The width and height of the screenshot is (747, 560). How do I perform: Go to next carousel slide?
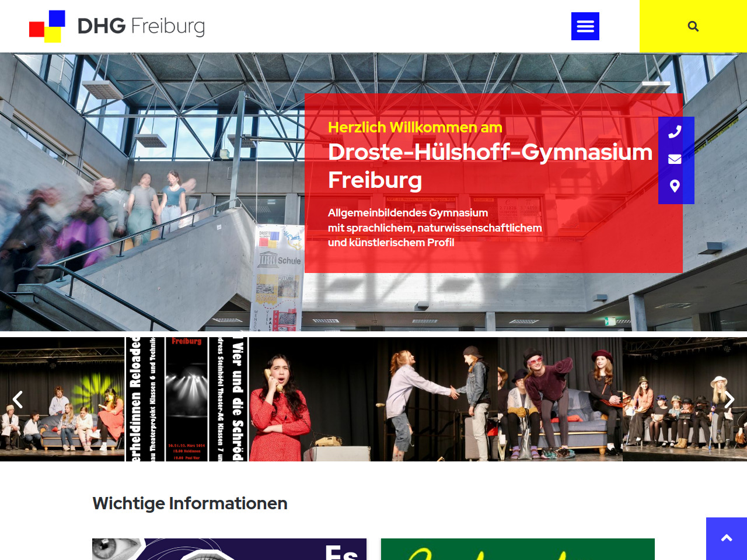(729, 400)
